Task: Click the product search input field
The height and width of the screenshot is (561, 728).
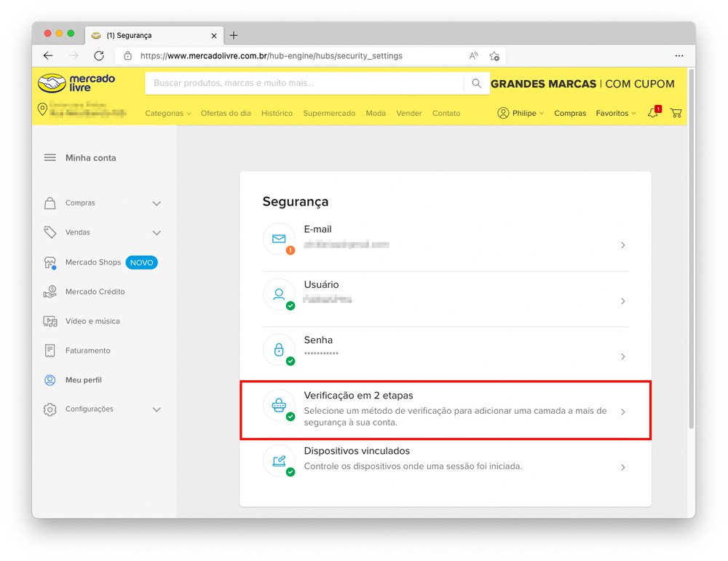Action: tap(304, 84)
